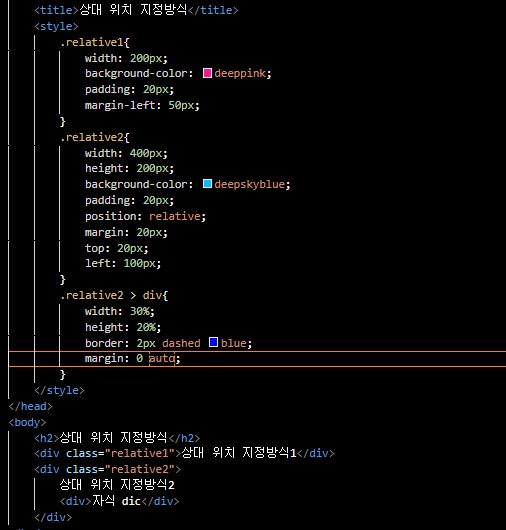Click the closing </style> tag
This screenshot has height=530, width=506.
pyautogui.click(x=59, y=390)
